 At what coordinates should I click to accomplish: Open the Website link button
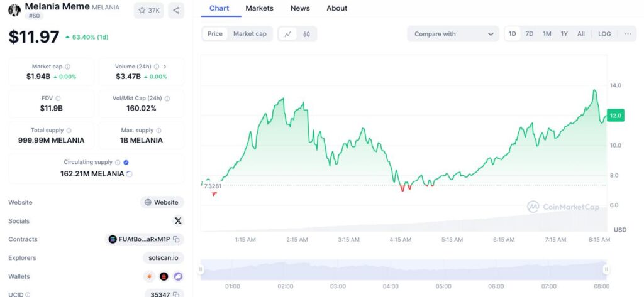pos(162,202)
